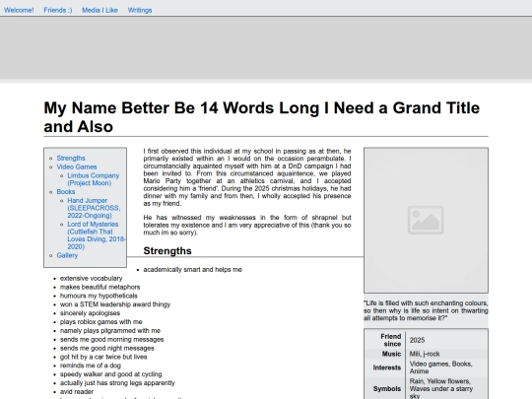Click the 'avid reader' bullet
The height and width of the screenshot is (399, 532).
(x=77, y=392)
